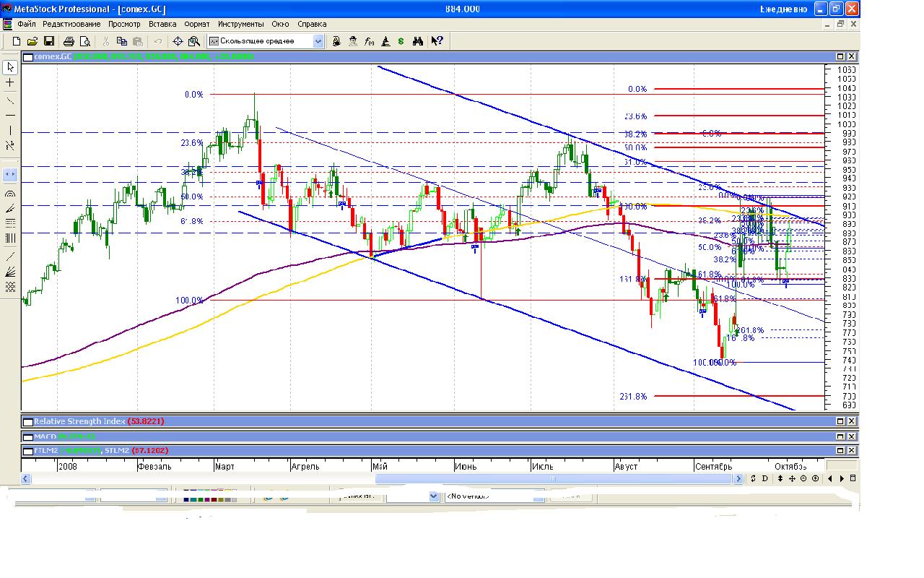Select the Fibonacci fan tool
The height and width of the screenshot is (578, 924).
(x=10, y=209)
